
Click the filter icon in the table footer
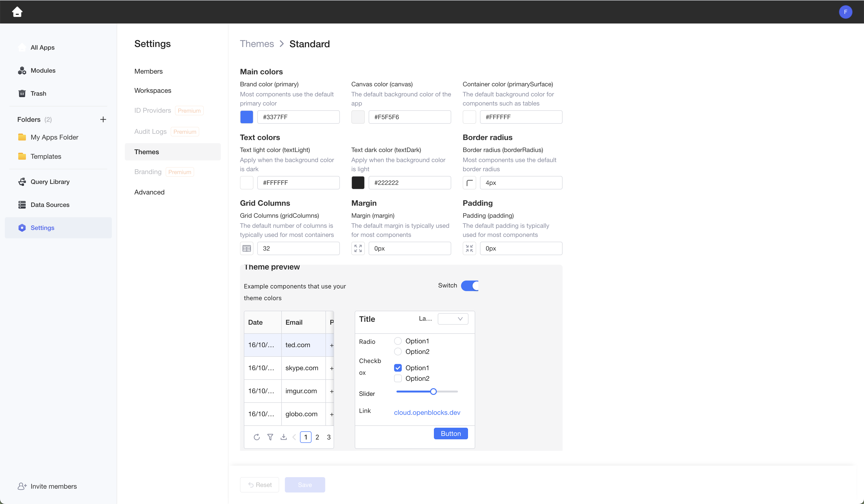click(270, 437)
